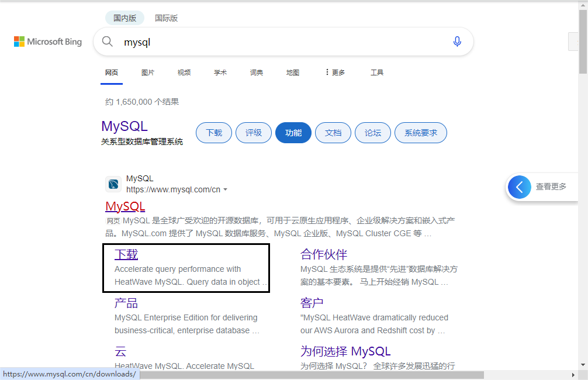
Task: Click the 关系型数据库管理系统 subtitle text
Action: tap(142, 142)
